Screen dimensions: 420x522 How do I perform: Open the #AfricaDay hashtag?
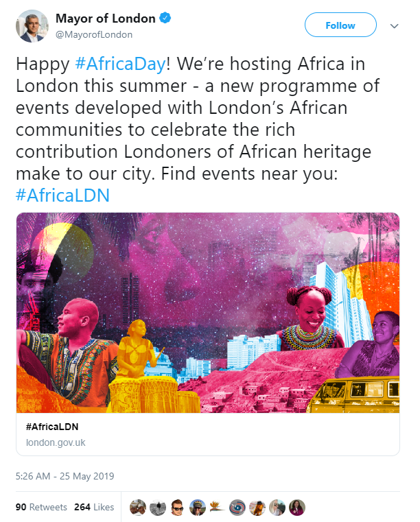(120, 64)
